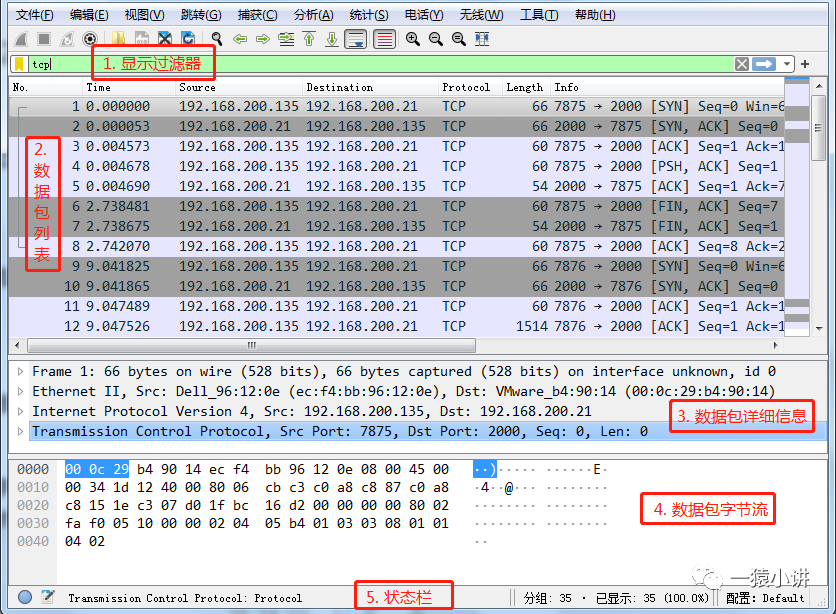Find a packet with magnifier icon

pyautogui.click(x=216, y=39)
